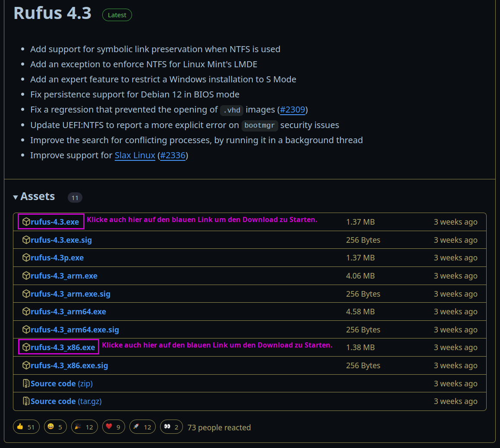Image resolution: width=500 pixels, height=448 pixels.
Task: Click the .vhd code label
Action: click(232, 110)
